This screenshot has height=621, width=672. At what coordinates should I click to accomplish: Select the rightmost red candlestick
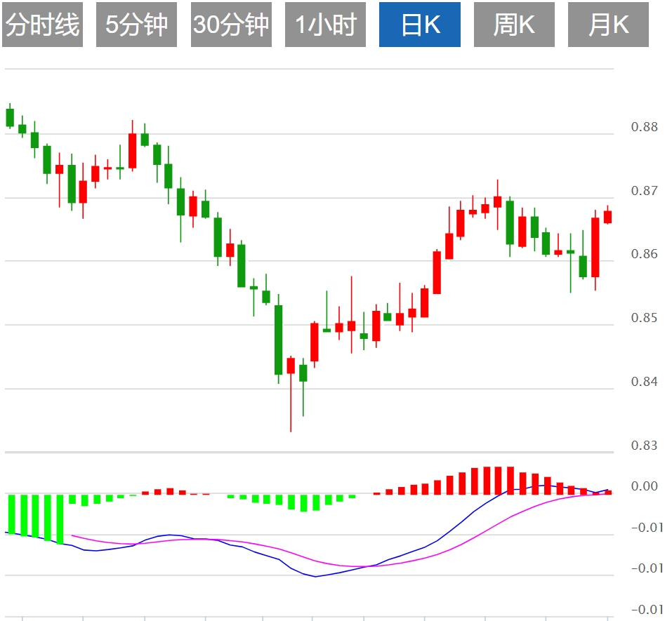[x=607, y=217]
